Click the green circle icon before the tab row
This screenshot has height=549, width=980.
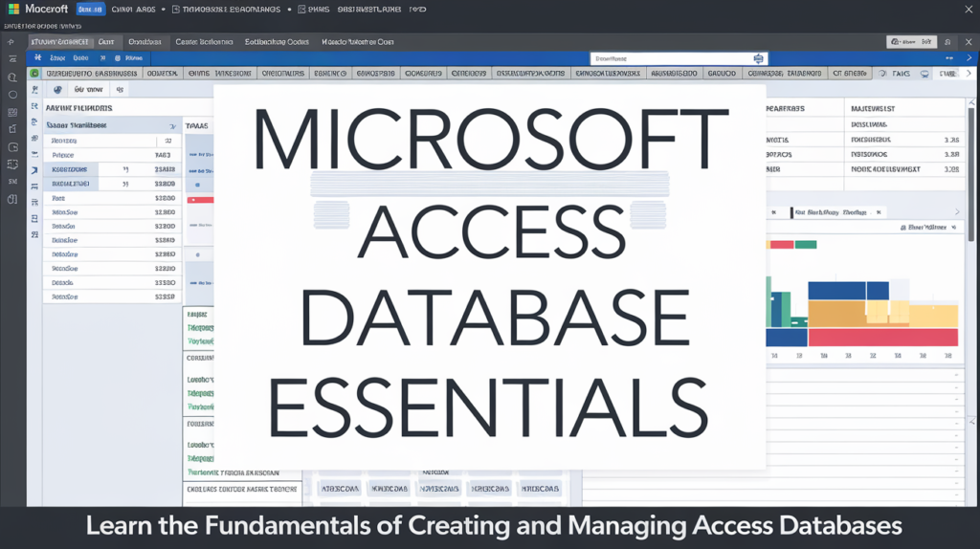click(x=35, y=73)
